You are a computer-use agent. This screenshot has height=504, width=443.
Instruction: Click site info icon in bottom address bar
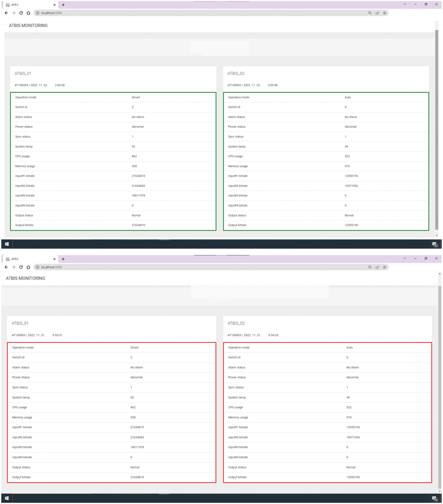click(x=37, y=267)
